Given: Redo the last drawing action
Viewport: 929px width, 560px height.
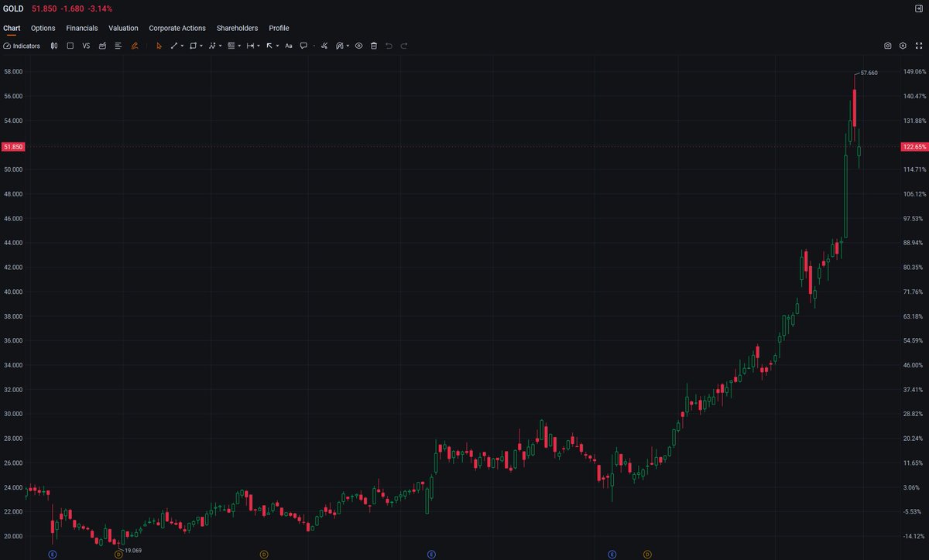Looking at the screenshot, I should click(403, 46).
